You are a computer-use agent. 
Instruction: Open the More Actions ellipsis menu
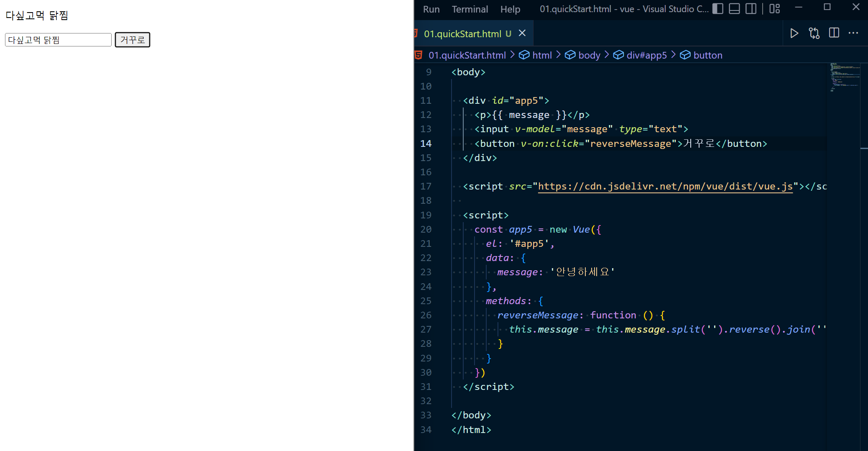pos(853,33)
